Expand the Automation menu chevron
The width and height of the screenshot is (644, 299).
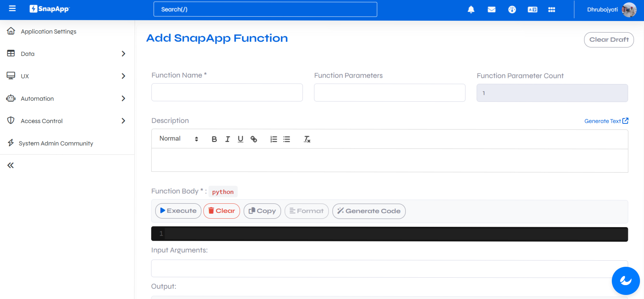123,98
